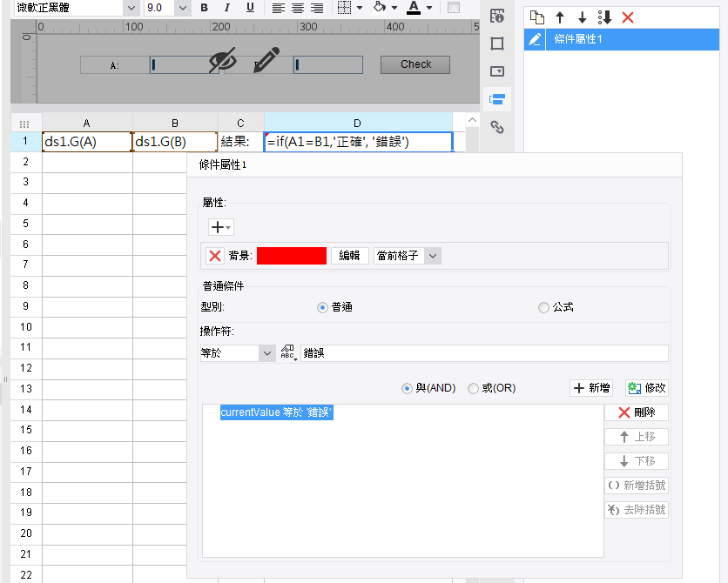Move the condition attribute up in list
This screenshot has height=583, width=728.
coord(560,17)
